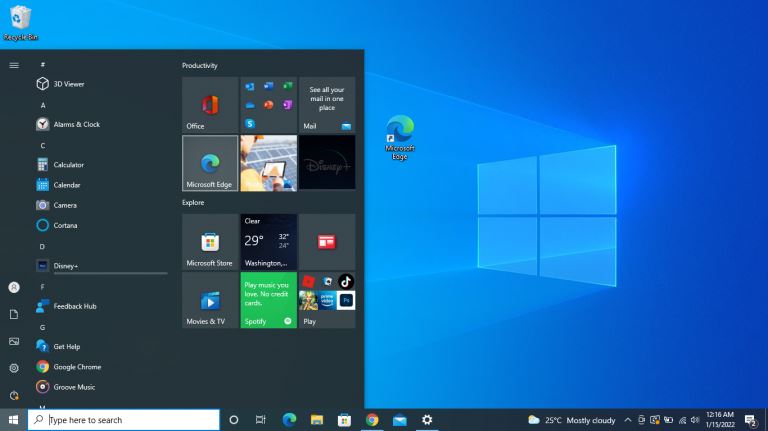Click the letter C header in app list

pyautogui.click(x=43, y=145)
